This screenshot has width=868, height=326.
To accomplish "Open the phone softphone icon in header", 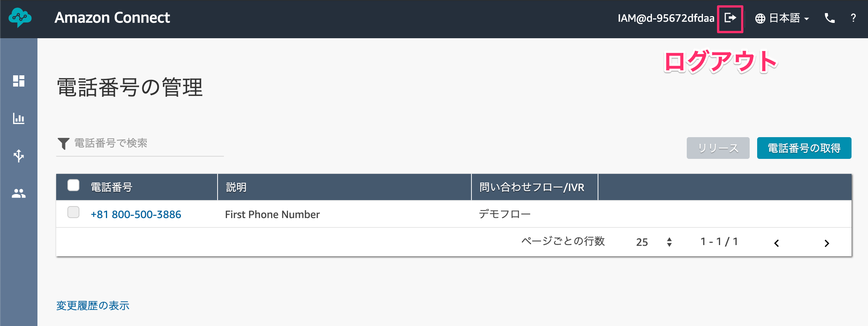I will coord(830,18).
